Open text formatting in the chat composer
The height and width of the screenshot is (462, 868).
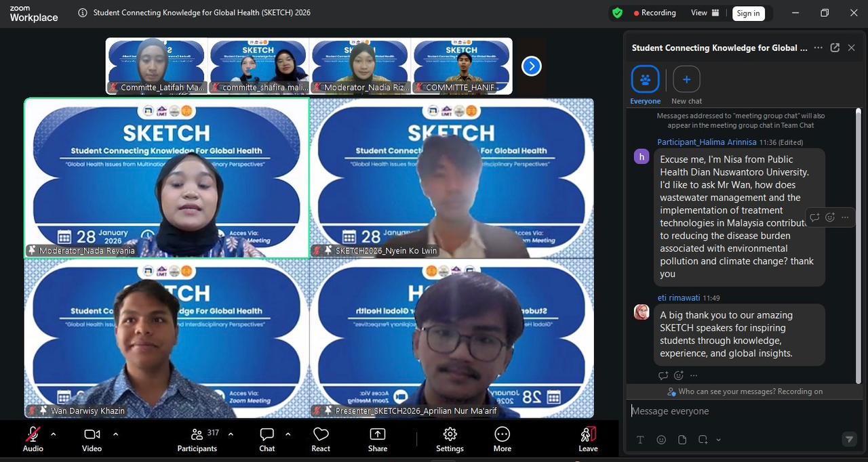(639, 440)
